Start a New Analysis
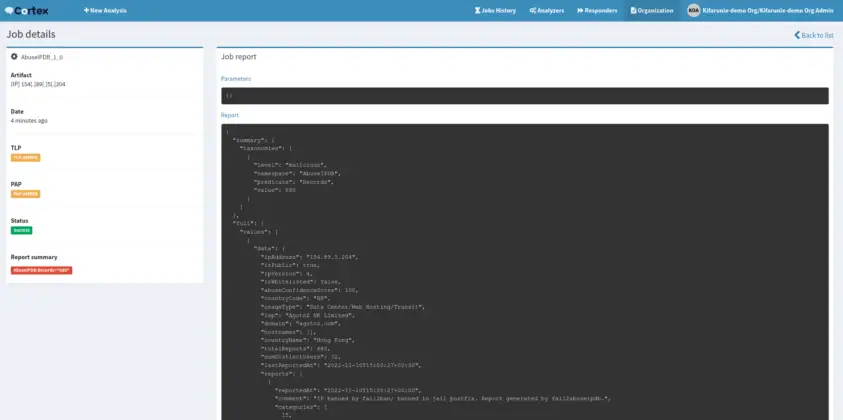Viewport: 843px width, 420px height. click(109, 10)
